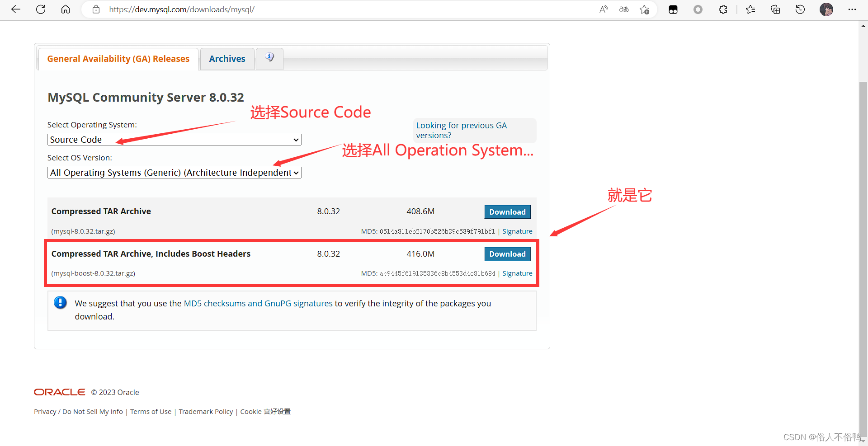Open Privacy / Do Not Sell My Info link

(x=78, y=412)
